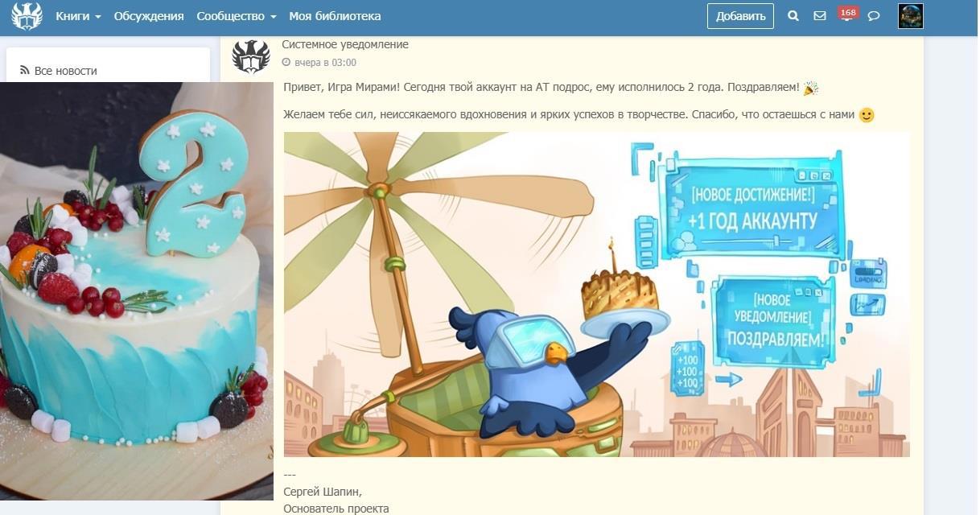Open the Все новости link
980x515 pixels.
tap(65, 71)
